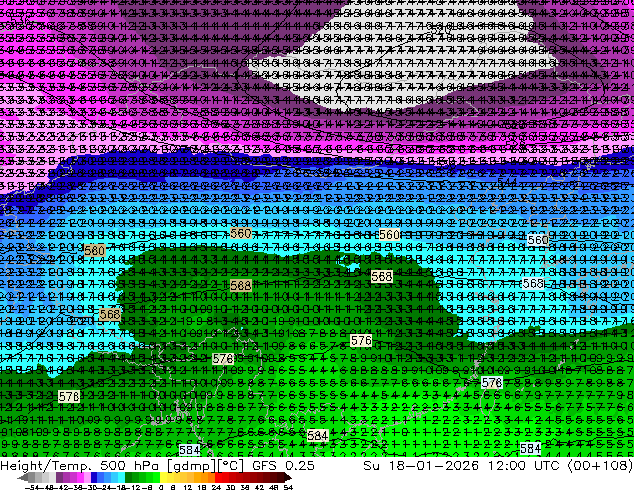
Task: Click the rightmost 576 contour label
Action: 492,382
